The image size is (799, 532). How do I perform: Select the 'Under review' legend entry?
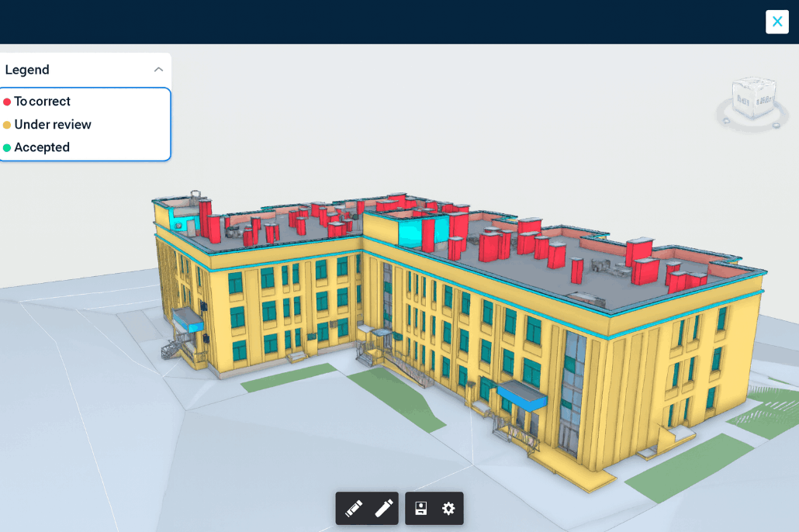[53, 124]
